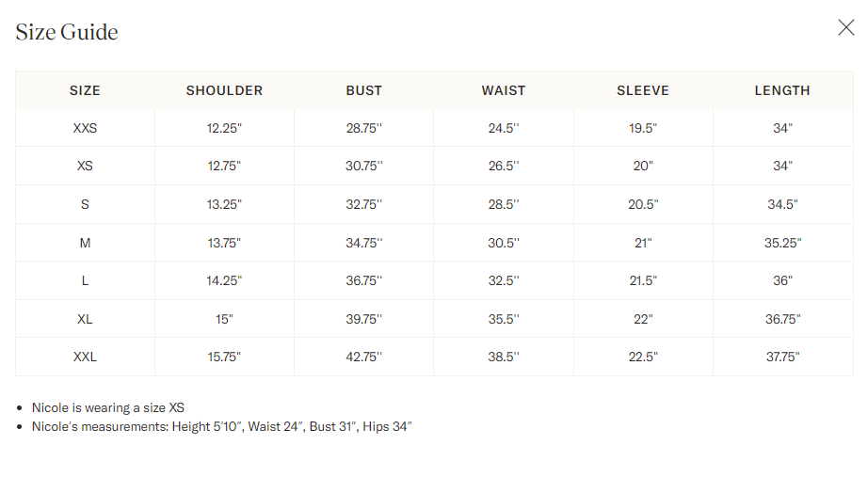This screenshot has height=477, width=868.
Task: Click the XXL sleeve value 22.5"
Action: (643, 357)
